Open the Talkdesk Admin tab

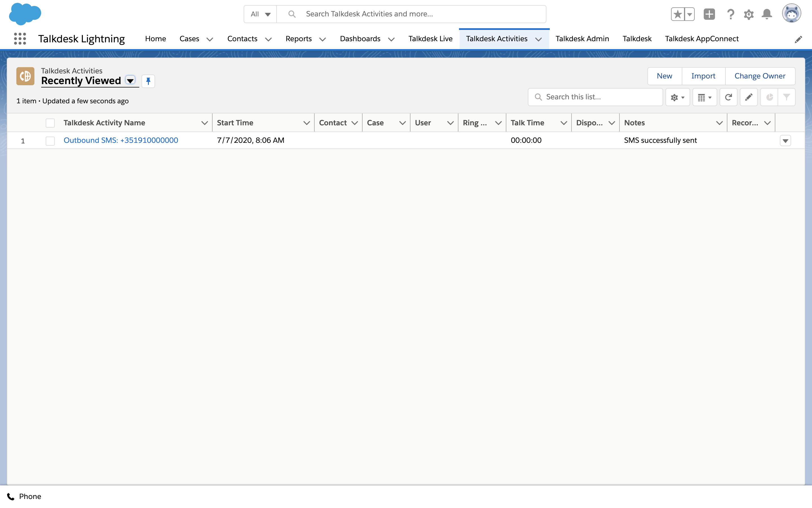(582, 39)
